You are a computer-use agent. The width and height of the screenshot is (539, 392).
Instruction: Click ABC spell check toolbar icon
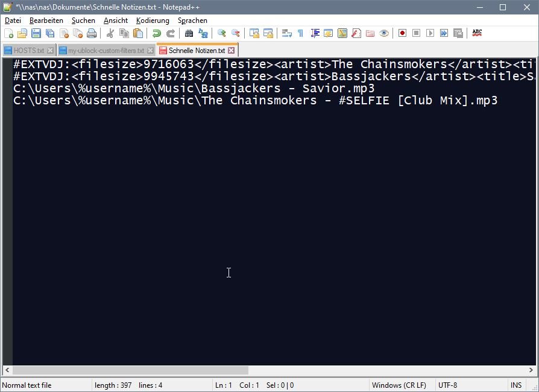click(x=477, y=33)
